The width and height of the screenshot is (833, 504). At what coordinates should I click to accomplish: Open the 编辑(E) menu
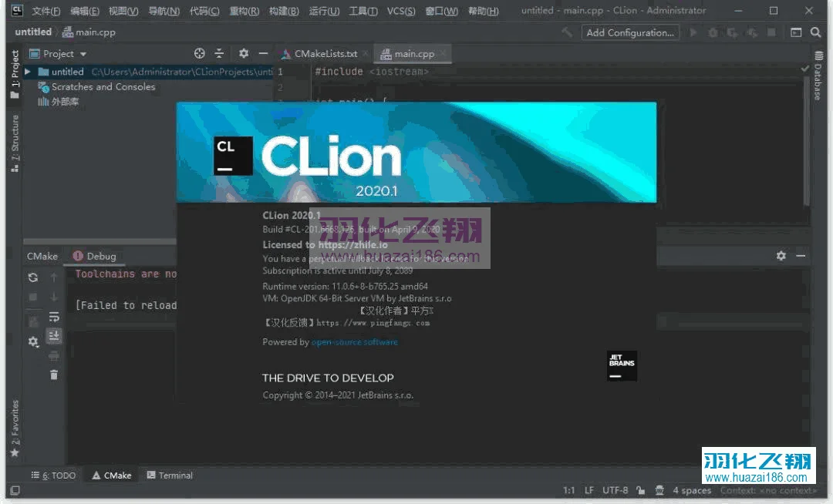point(85,11)
